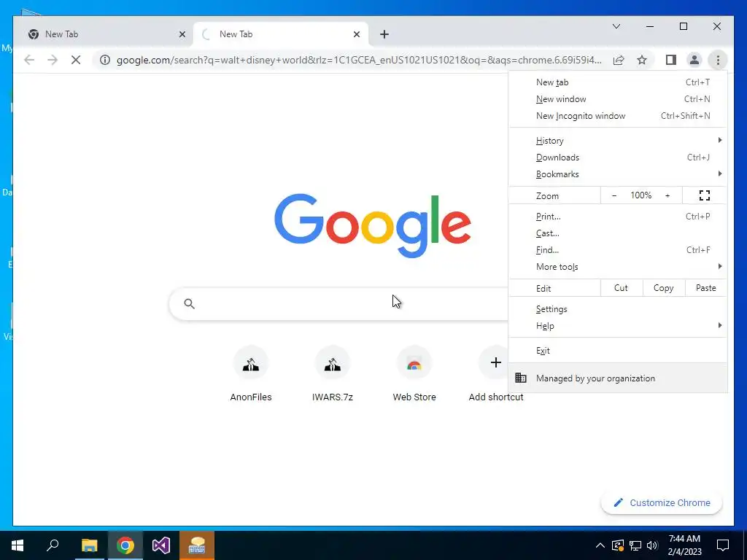This screenshot has height=560, width=747.
Task: Click Cut in the Edit row
Action: (x=622, y=288)
